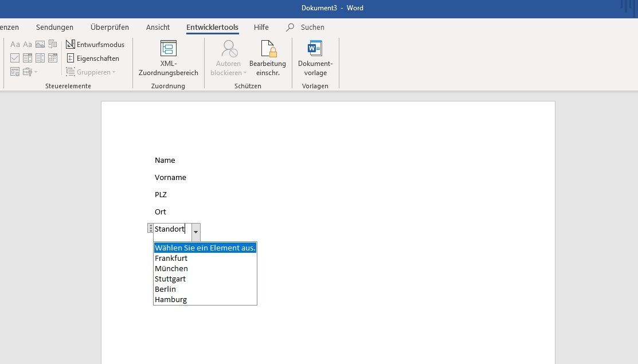Select Frankfurt from the list

click(x=171, y=259)
